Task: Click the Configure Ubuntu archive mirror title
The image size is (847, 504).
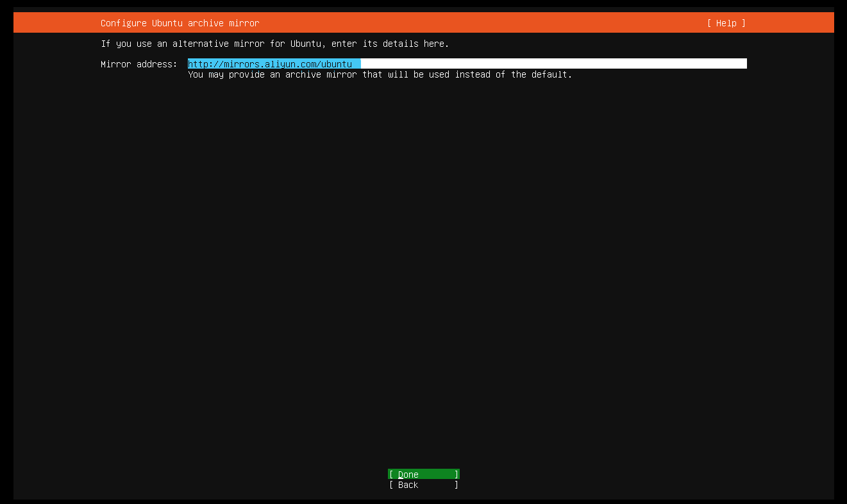Action: click(180, 23)
